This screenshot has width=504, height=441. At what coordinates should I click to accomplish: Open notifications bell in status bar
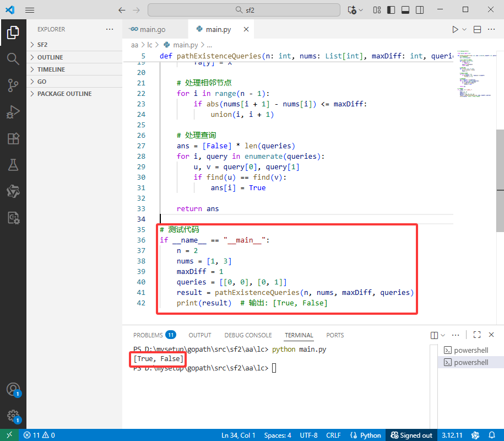492,435
